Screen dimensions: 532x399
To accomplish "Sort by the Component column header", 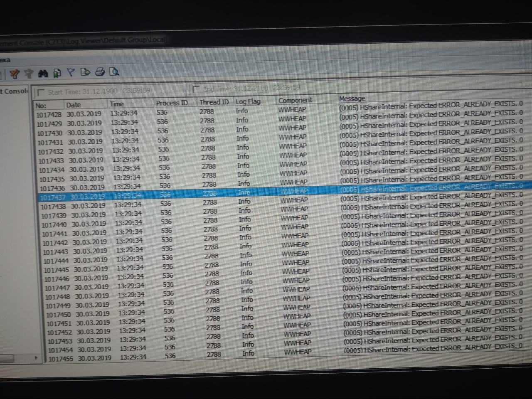I will [x=295, y=100].
